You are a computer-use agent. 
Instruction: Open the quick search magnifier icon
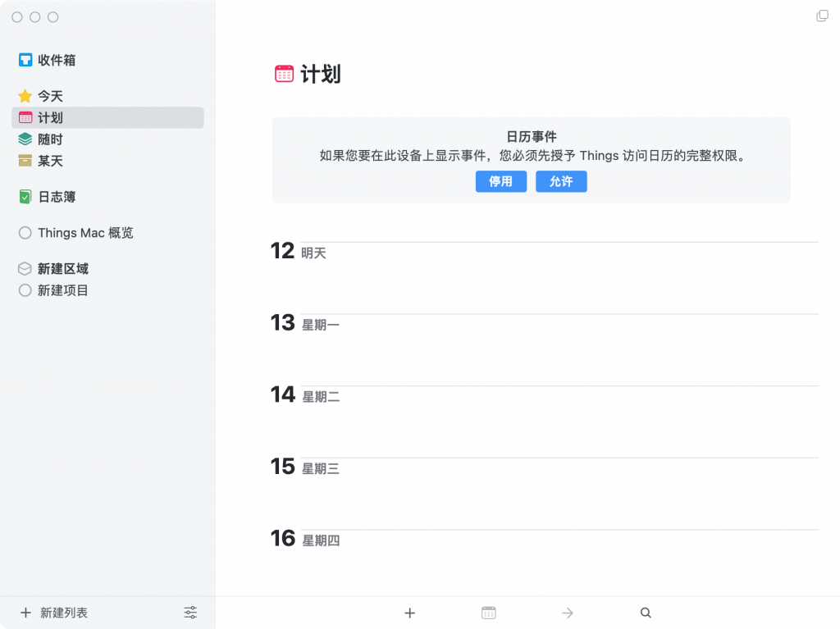click(x=645, y=612)
